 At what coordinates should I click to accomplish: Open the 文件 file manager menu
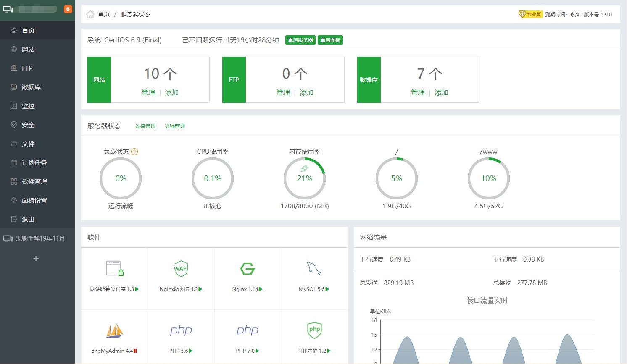(x=37, y=144)
